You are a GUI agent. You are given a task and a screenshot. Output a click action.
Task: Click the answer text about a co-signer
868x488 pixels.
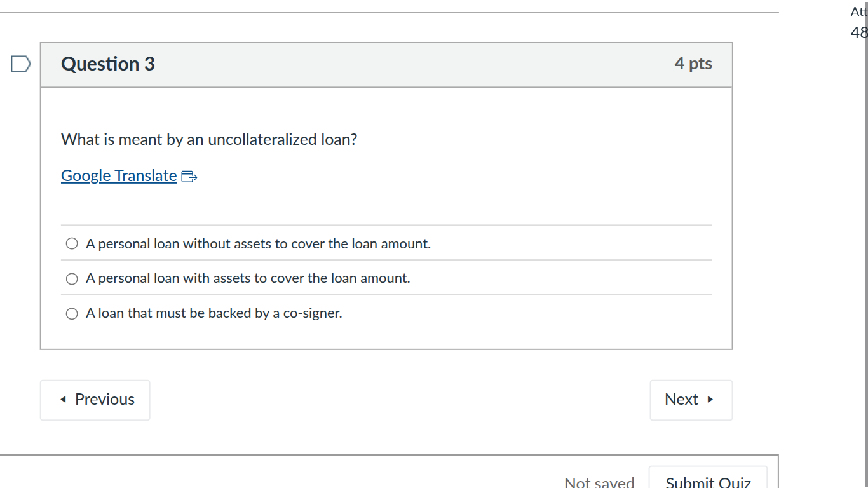[x=214, y=313]
